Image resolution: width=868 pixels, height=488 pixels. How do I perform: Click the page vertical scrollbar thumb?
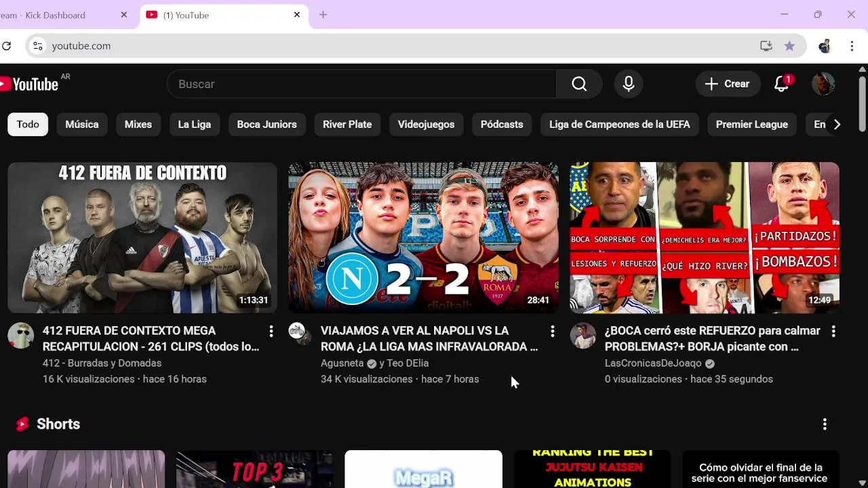[863, 104]
